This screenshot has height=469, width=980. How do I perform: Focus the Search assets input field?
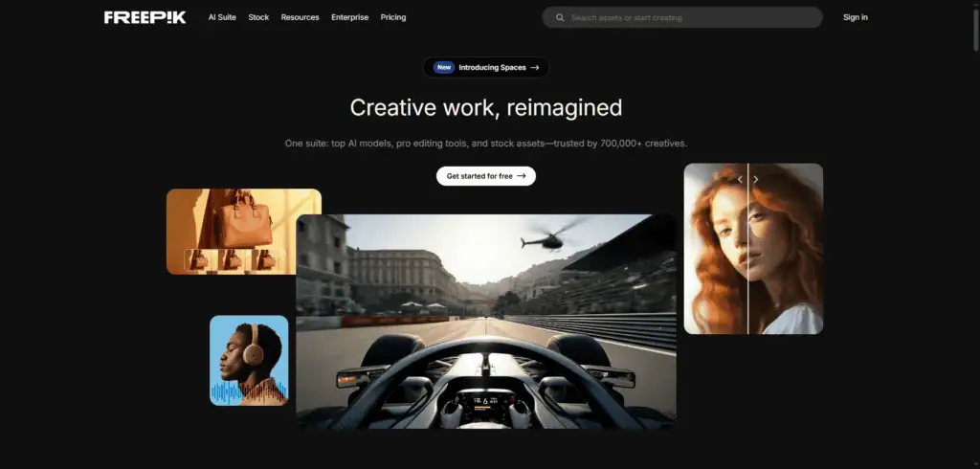point(689,17)
